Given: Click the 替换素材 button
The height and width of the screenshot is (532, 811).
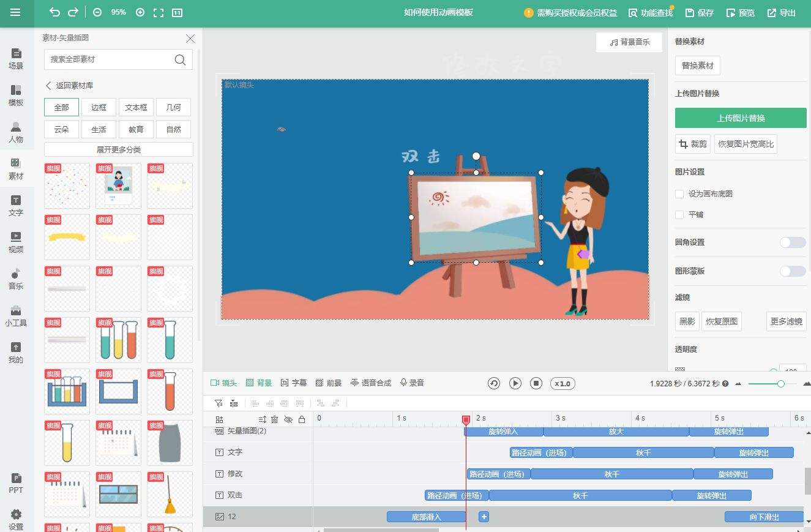Looking at the screenshot, I should (697, 66).
